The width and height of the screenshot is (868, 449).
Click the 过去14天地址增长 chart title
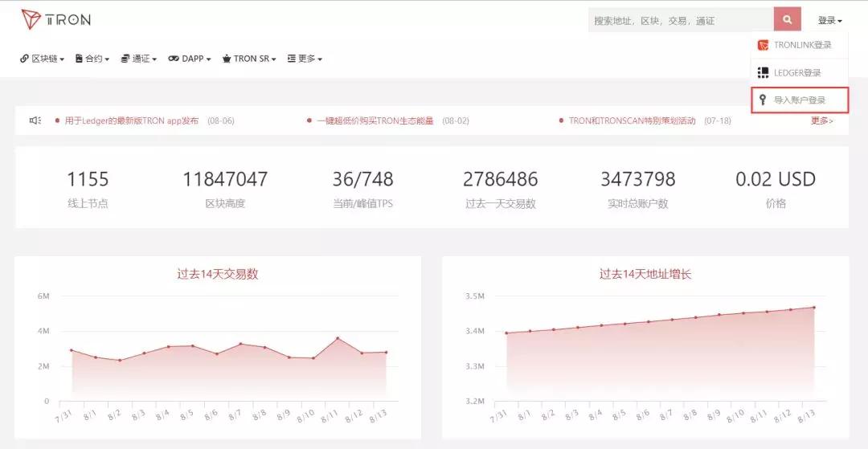pos(645,274)
